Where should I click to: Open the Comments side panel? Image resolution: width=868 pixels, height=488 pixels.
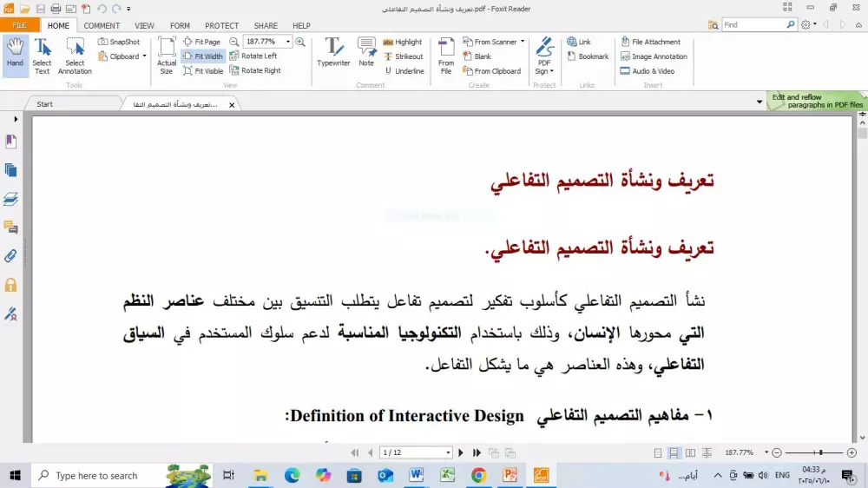coord(10,228)
